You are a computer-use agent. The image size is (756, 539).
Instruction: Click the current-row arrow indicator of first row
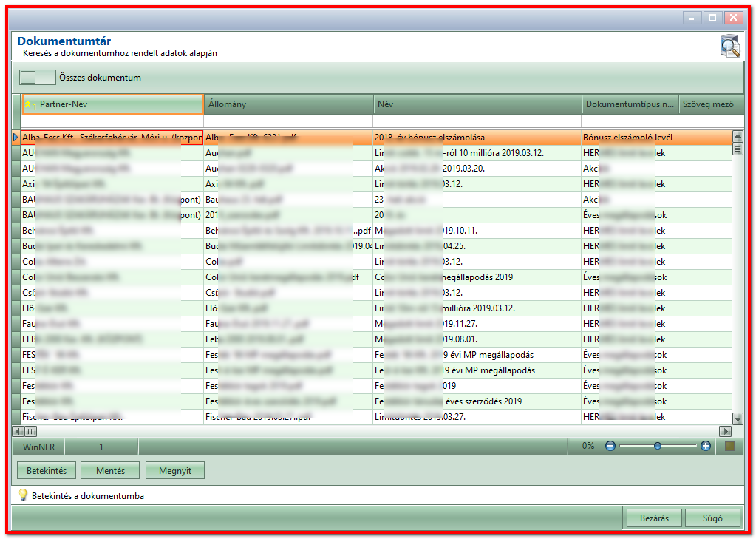tap(16, 138)
